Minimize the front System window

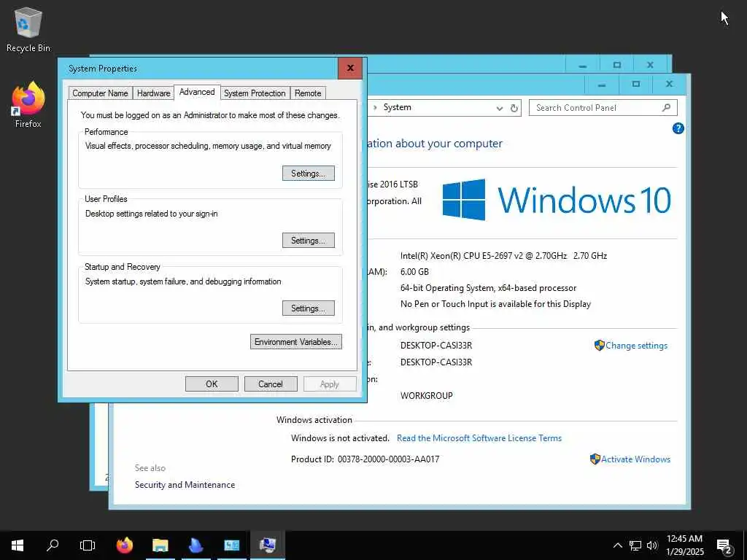(602, 85)
